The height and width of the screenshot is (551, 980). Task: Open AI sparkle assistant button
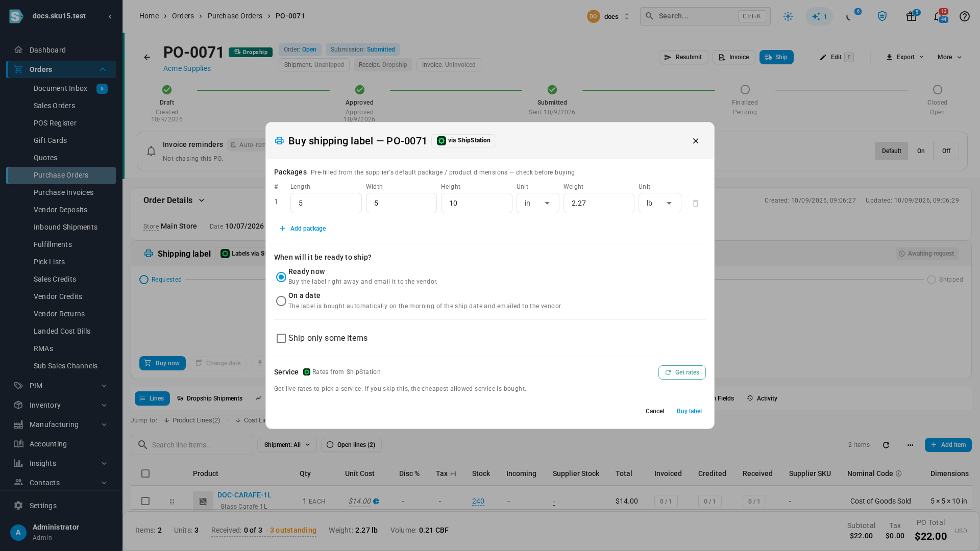point(819,16)
